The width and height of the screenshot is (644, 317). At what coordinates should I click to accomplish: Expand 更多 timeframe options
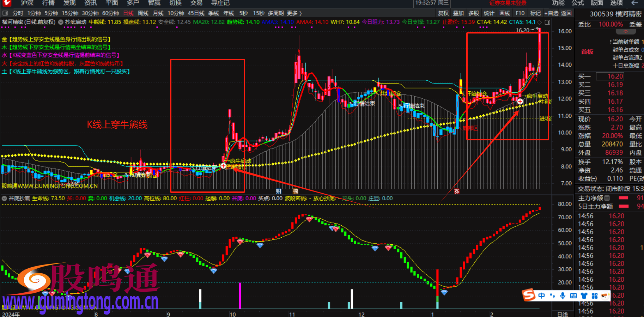(294, 13)
